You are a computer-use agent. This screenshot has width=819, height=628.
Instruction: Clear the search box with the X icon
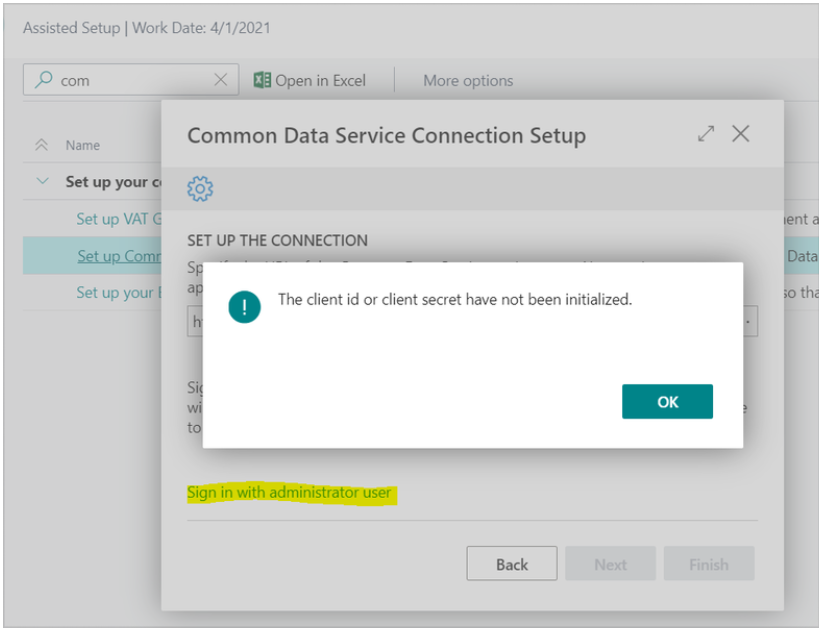pyautogui.click(x=222, y=81)
